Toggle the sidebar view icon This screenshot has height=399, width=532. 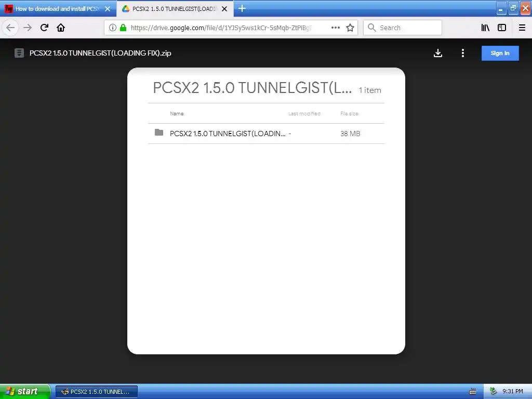502,28
